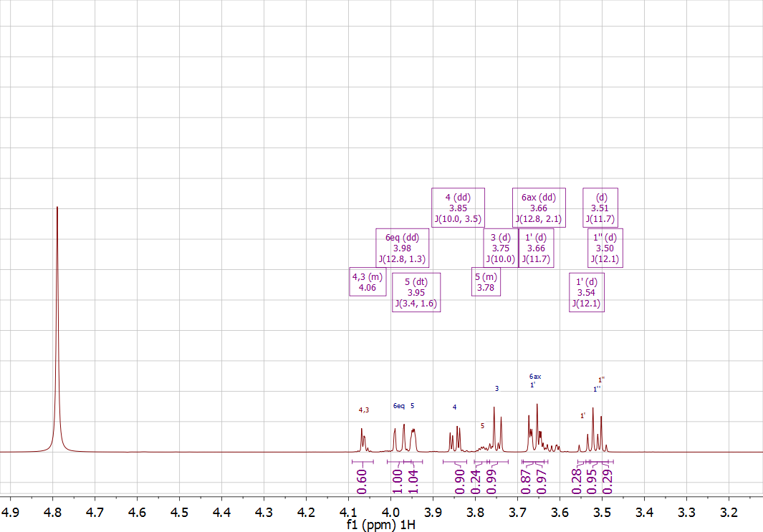Select the 6ax (dd) 3.66 multiplet box
This screenshot has height=532, width=763.
(539, 208)
